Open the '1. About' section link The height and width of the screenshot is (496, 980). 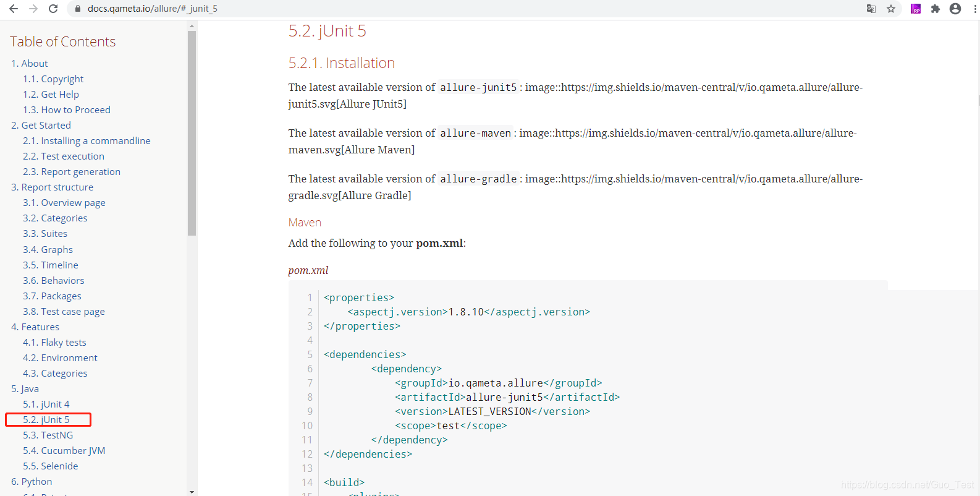point(29,63)
